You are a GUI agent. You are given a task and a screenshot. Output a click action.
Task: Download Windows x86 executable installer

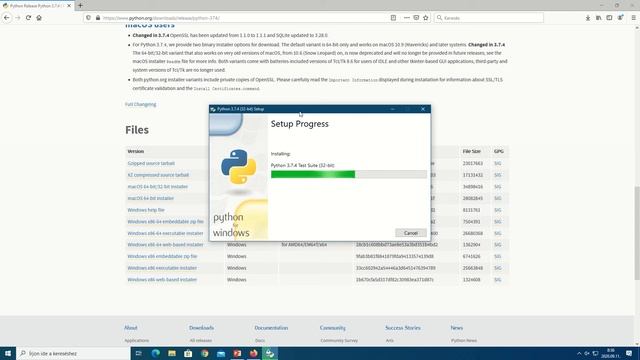162,268
